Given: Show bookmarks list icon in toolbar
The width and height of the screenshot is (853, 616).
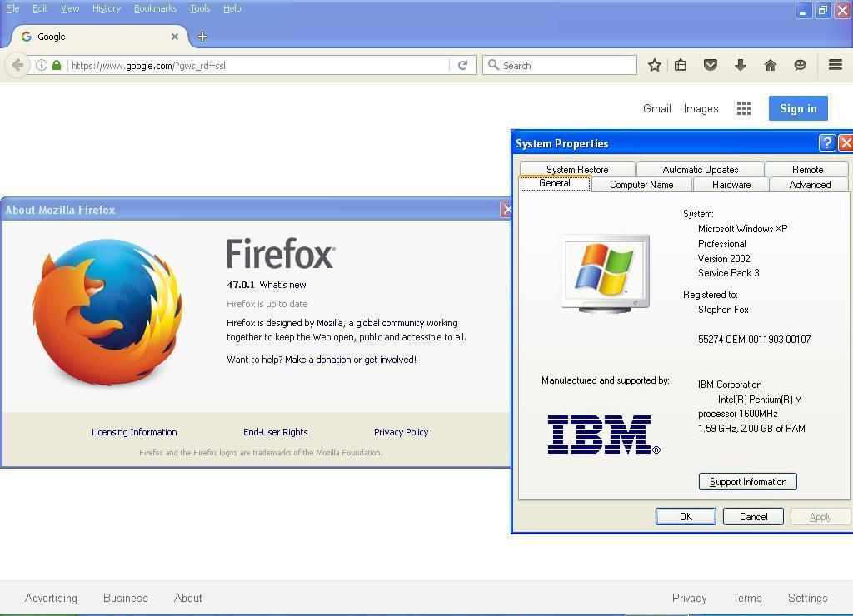Looking at the screenshot, I should click(x=681, y=65).
